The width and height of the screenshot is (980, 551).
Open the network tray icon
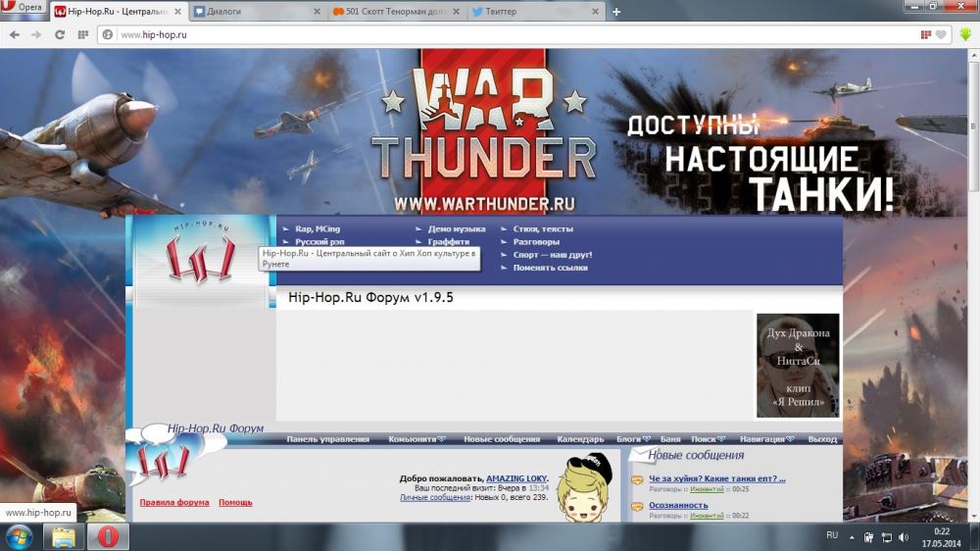point(886,537)
